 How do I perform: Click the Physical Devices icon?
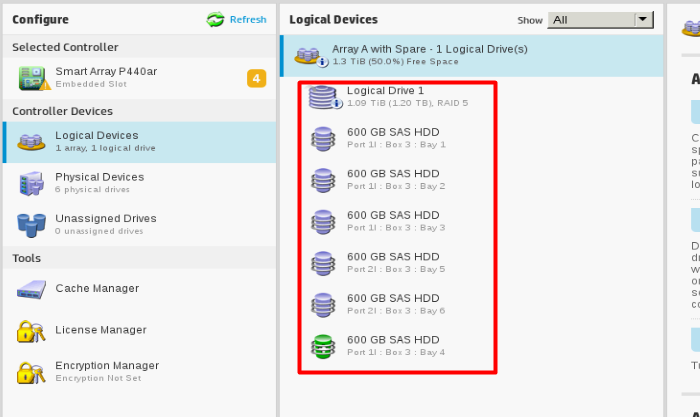pyautogui.click(x=31, y=183)
